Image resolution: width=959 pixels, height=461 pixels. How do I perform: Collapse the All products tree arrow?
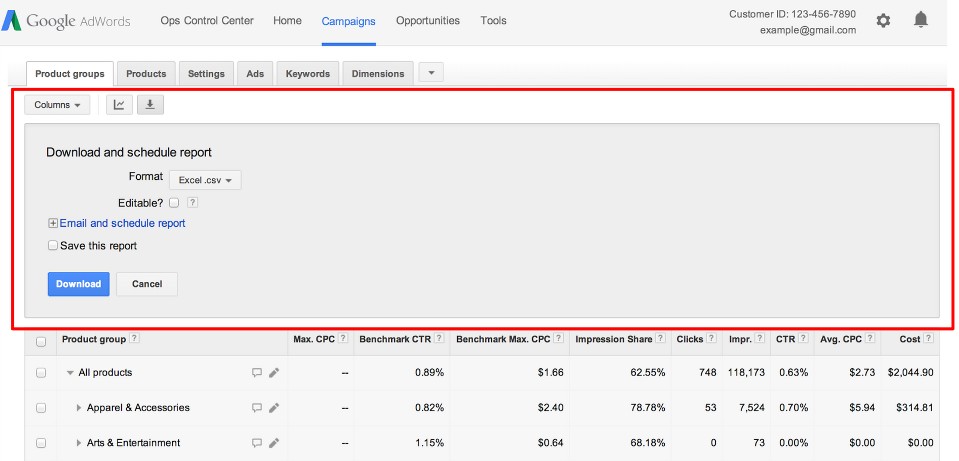point(70,373)
